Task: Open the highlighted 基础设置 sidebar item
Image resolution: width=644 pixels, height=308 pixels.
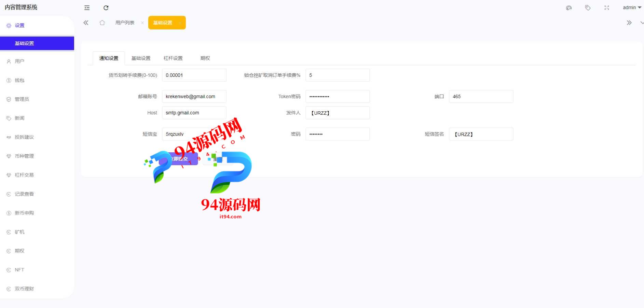Action: coord(37,43)
